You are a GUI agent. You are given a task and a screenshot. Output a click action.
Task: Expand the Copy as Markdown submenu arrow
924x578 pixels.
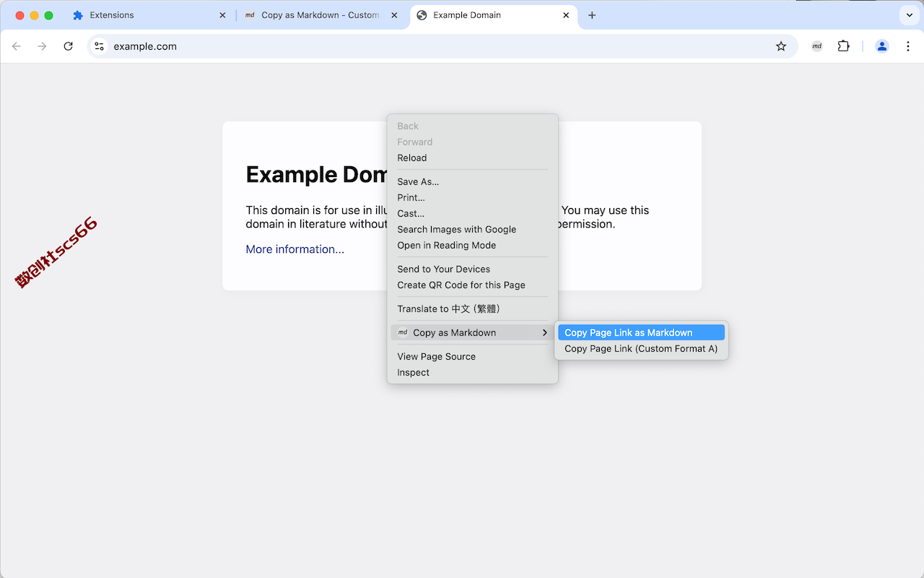(x=545, y=333)
